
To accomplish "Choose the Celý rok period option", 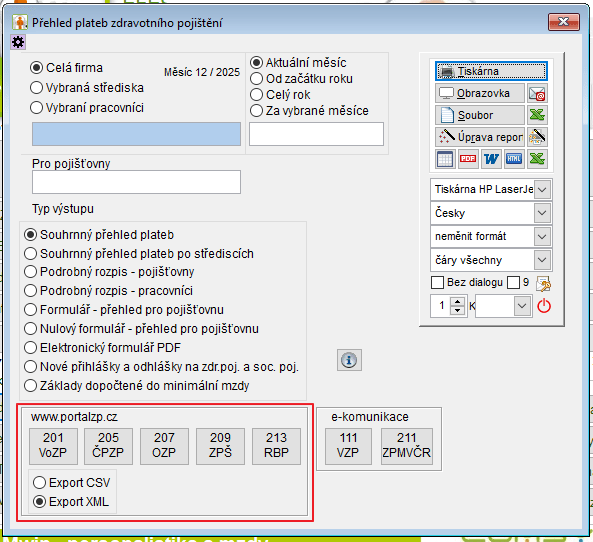I will [x=280, y=95].
